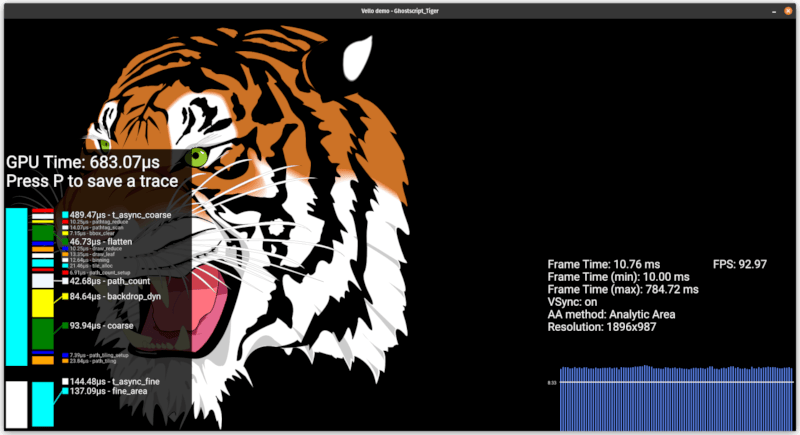Click the "FPS: 92.97" counter
Viewport: 800px width, 435px height.
(x=739, y=264)
